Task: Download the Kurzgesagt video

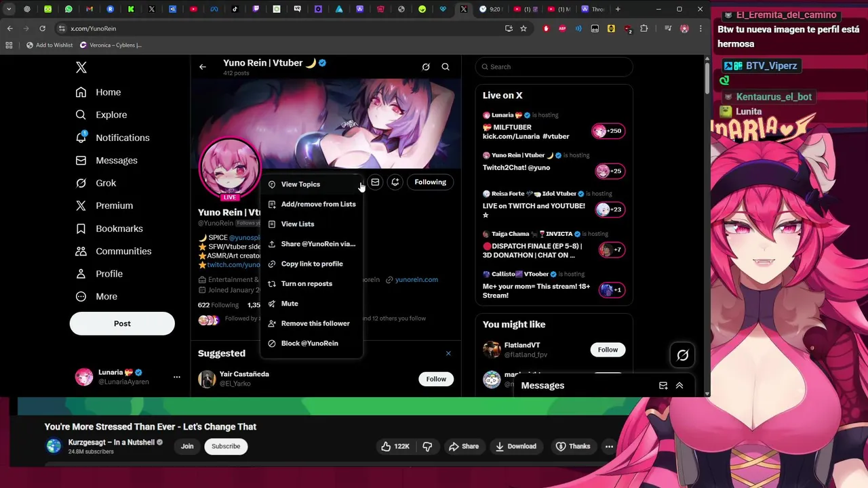Action: pos(516,446)
